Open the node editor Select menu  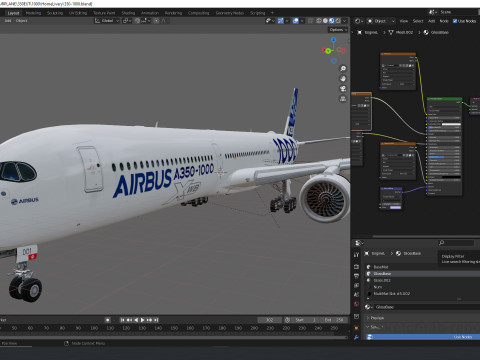pos(418,21)
